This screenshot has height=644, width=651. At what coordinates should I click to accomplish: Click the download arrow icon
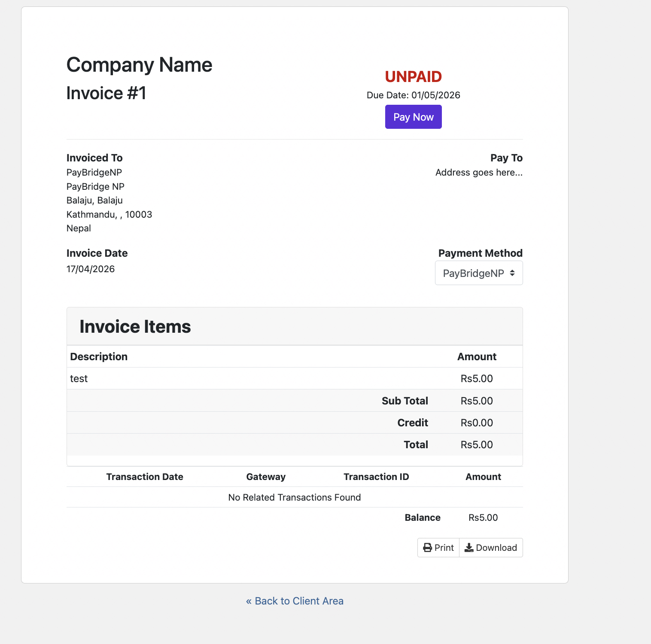[469, 548]
